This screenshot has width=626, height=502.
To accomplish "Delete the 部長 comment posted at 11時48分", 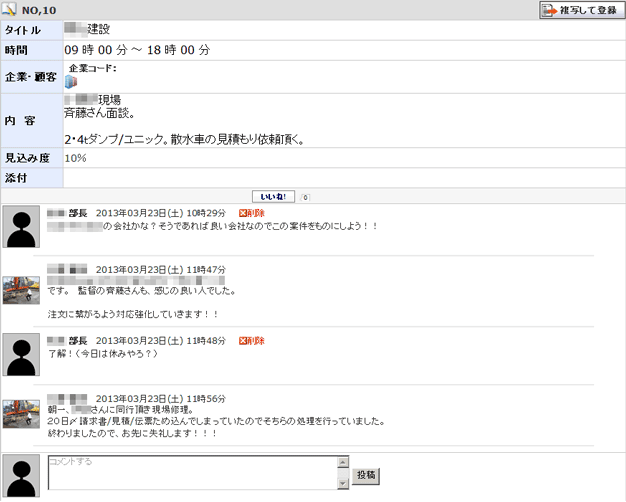I will coord(252,341).
